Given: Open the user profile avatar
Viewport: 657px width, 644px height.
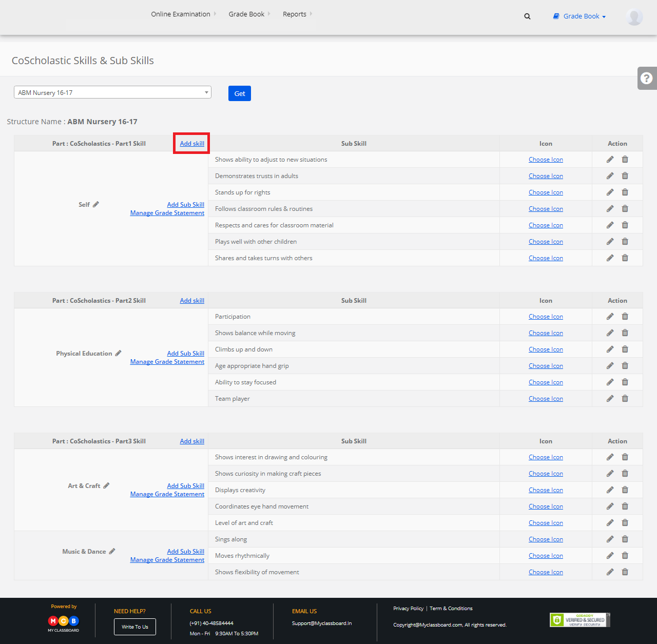Looking at the screenshot, I should [634, 17].
